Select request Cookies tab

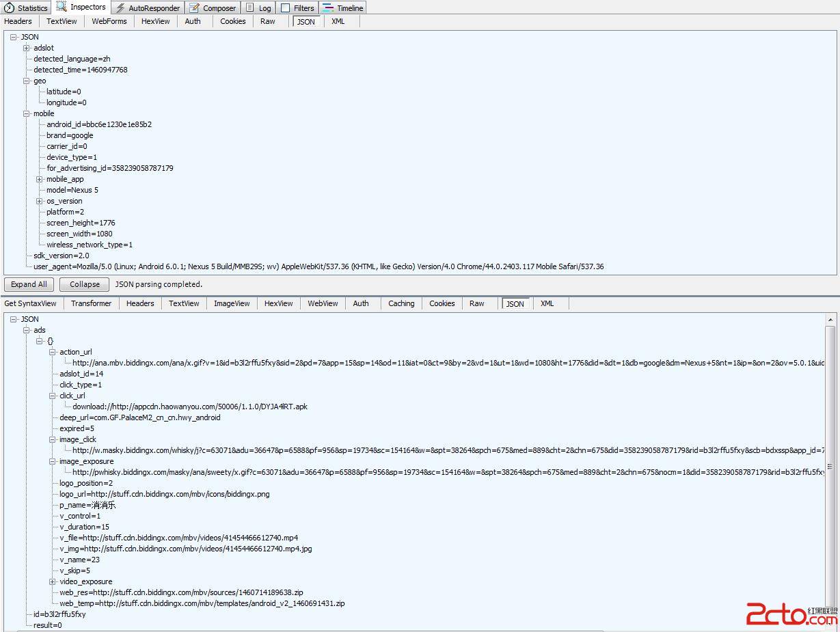[233, 21]
